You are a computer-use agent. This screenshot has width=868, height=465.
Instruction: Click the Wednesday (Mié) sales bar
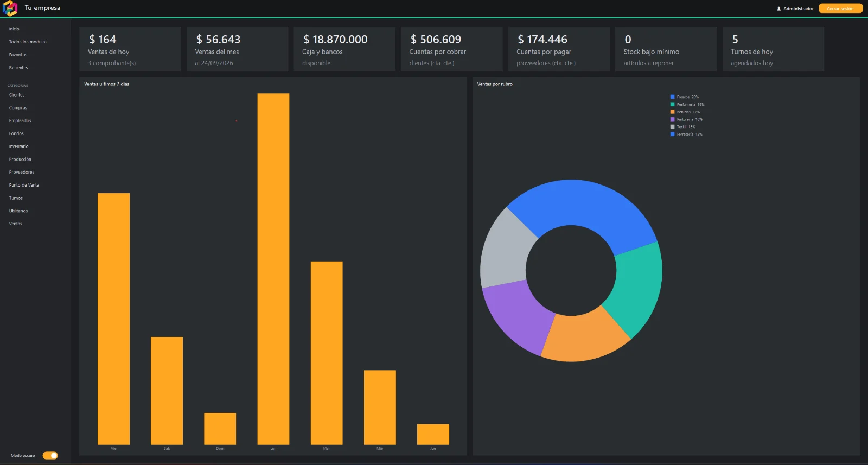pos(380,407)
